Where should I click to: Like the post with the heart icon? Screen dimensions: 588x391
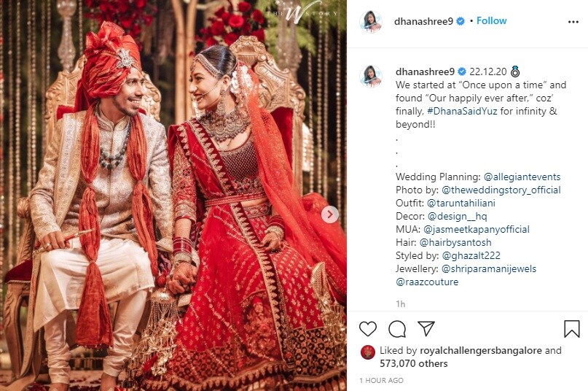(367, 329)
